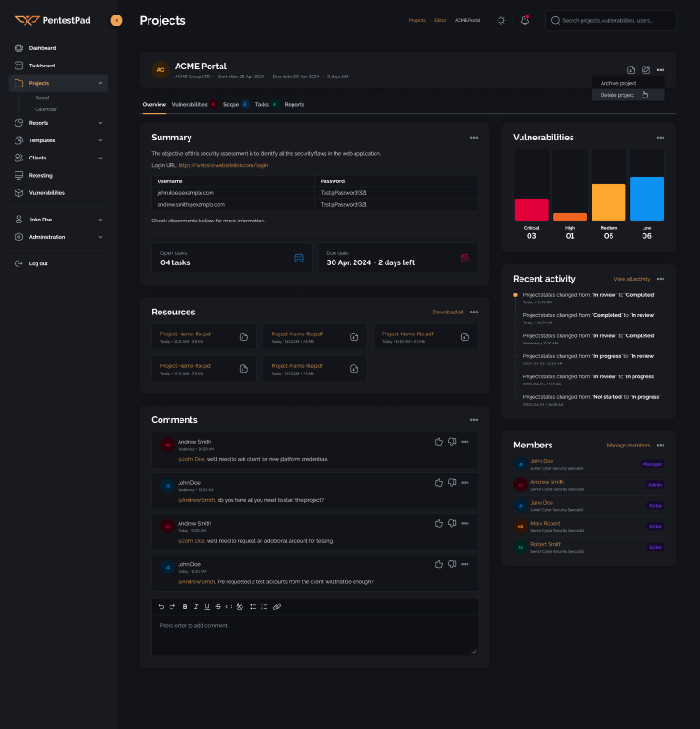Choose Delete project from the menu
The height and width of the screenshot is (729, 700).
[628, 95]
